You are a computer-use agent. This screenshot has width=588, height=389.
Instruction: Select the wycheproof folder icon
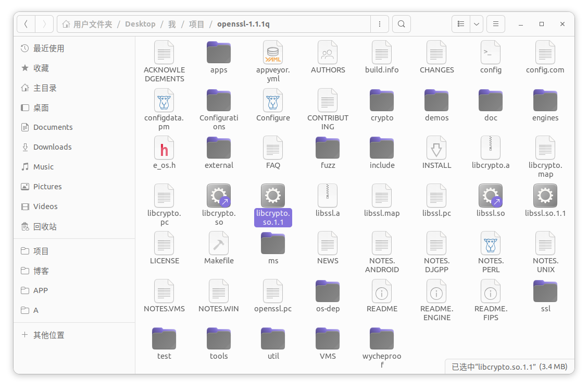pyautogui.click(x=382, y=339)
